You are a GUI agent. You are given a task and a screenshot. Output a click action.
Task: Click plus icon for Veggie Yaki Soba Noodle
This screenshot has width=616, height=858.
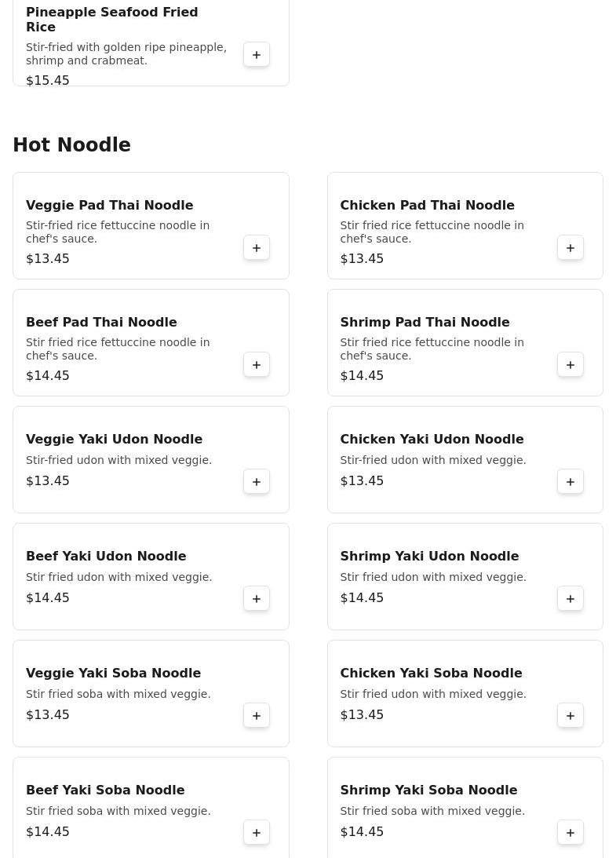pos(256,716)
